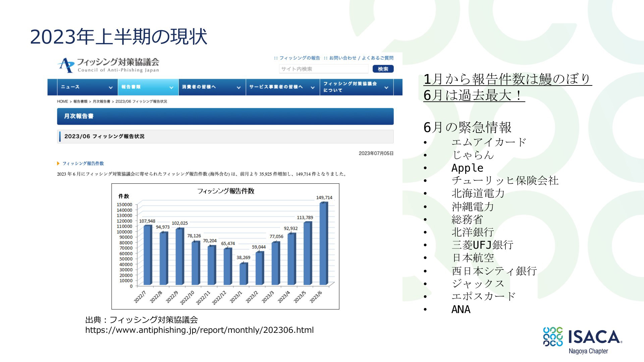
Task: Click the list item 西日本シティ銀行
Action: pyautogui.click(x=494, y=271)
